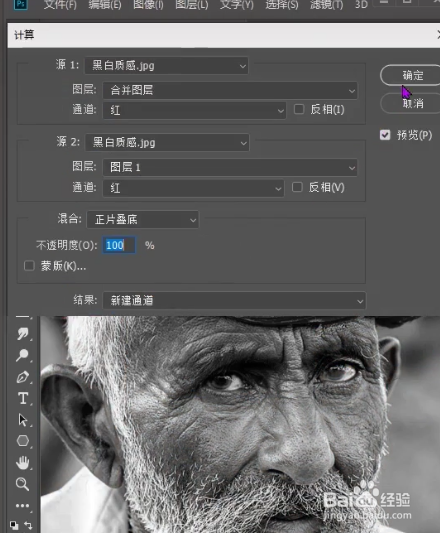Image resolution: width=440 pixels, height=533 pixels.
Task: Click the 计算 dialog title bar
Action: click(x=224, y=35)
